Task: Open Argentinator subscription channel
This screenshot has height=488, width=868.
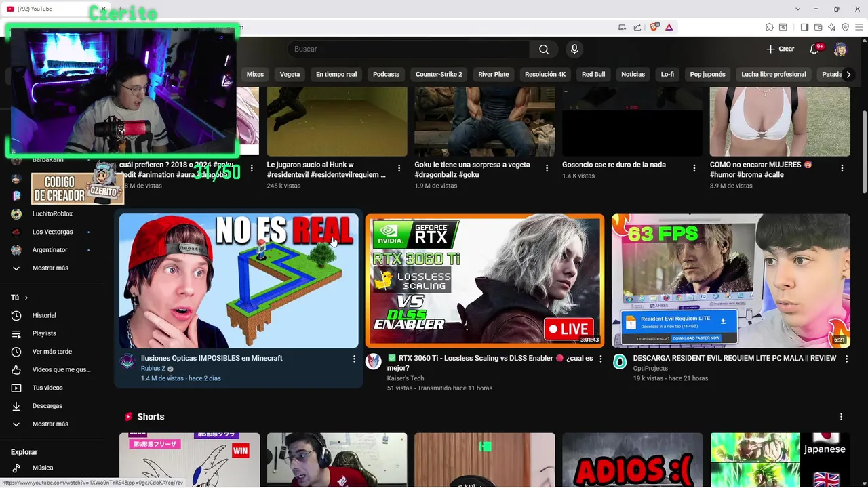Action: point(52,250)
